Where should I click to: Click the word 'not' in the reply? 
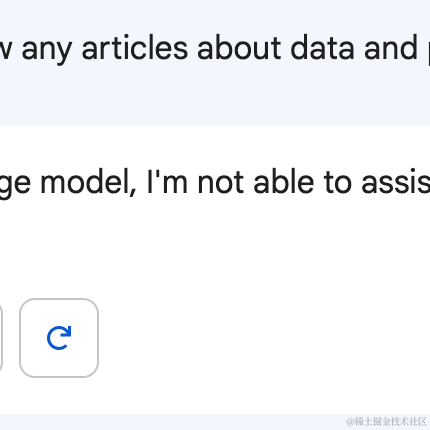[220, 184]
